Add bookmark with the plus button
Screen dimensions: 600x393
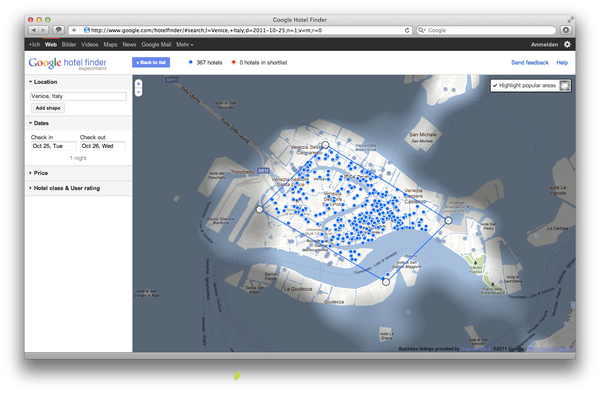74,30
